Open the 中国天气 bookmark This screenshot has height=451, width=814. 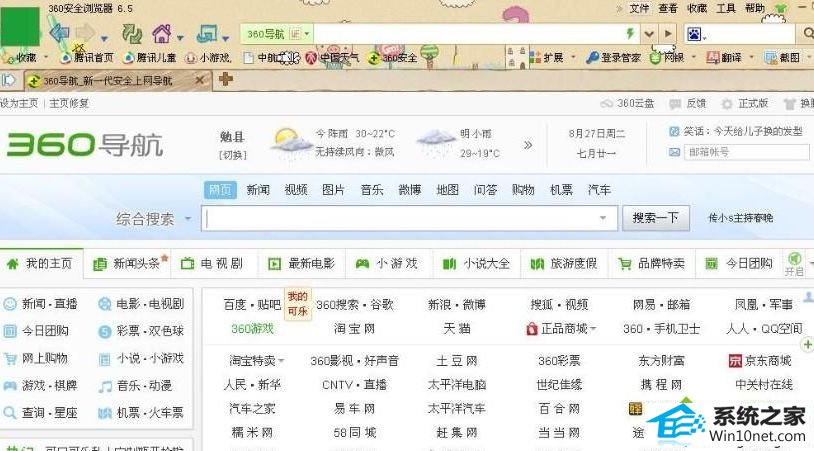point(332,58)
